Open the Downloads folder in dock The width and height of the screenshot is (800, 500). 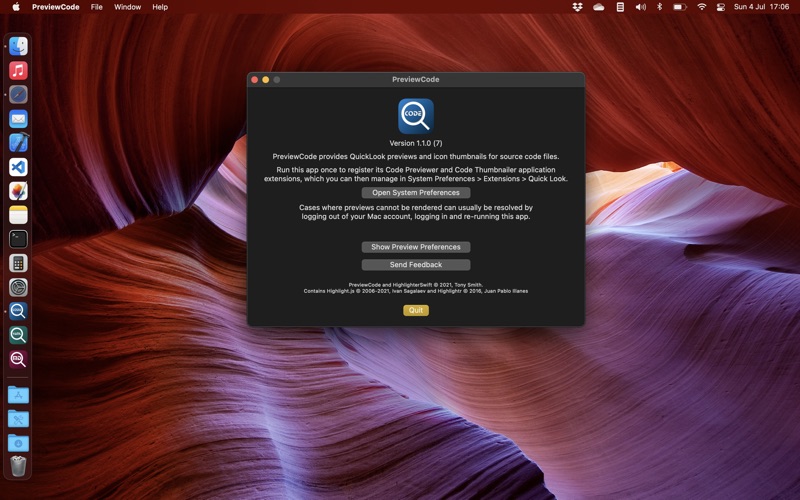click(x=18, y=442)
